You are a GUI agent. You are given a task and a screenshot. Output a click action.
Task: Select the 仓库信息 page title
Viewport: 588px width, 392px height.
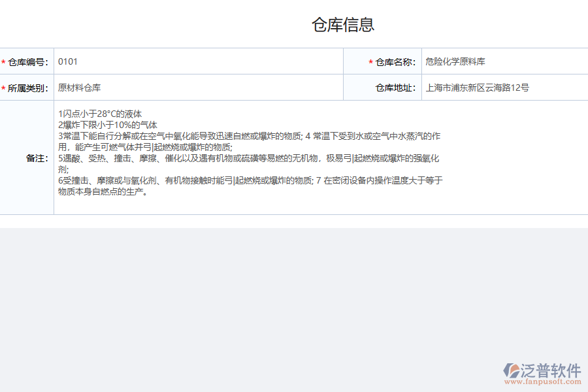pos(344,25)
